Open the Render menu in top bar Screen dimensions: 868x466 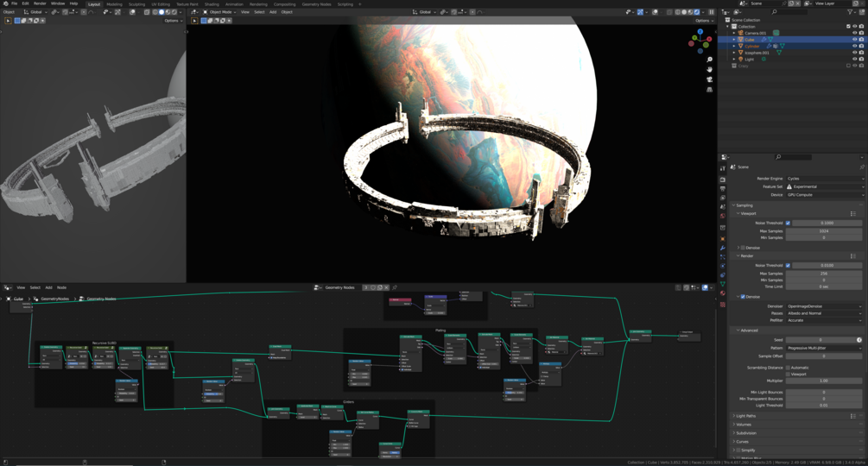[x=40, y=3]
